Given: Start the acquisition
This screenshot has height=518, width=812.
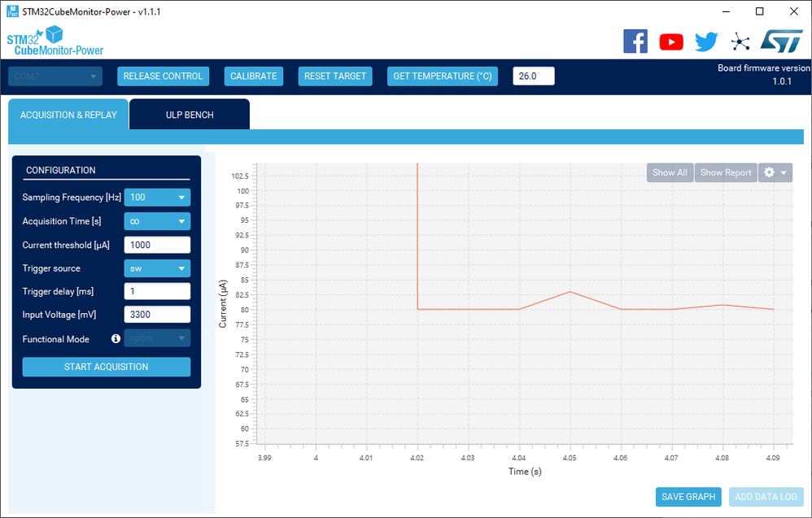Looking at the screenshot, I should (x=106, y=367).
